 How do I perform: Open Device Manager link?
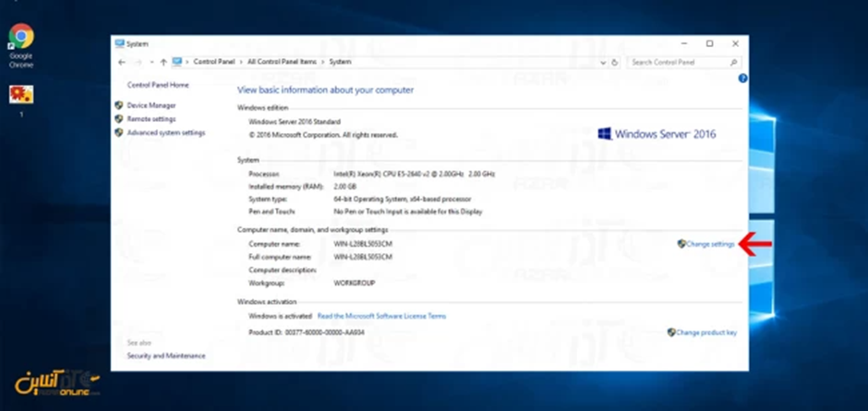(x=151, y=105)
